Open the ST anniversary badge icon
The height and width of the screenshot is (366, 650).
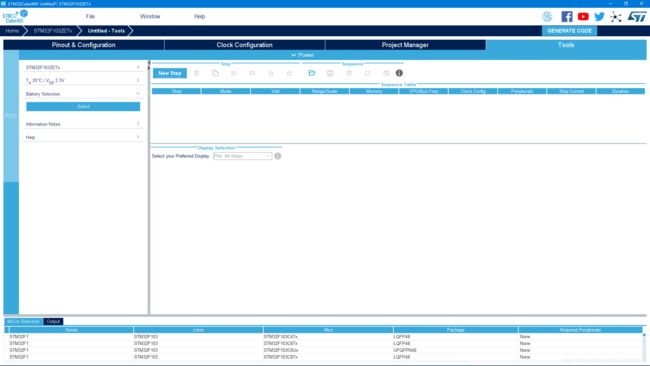[x=547, y=17]
